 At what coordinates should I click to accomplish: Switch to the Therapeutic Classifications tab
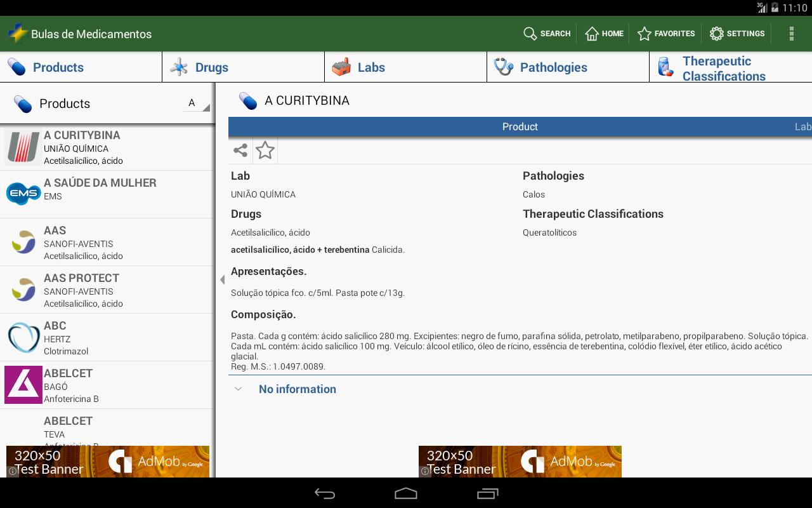coord(731,67)
